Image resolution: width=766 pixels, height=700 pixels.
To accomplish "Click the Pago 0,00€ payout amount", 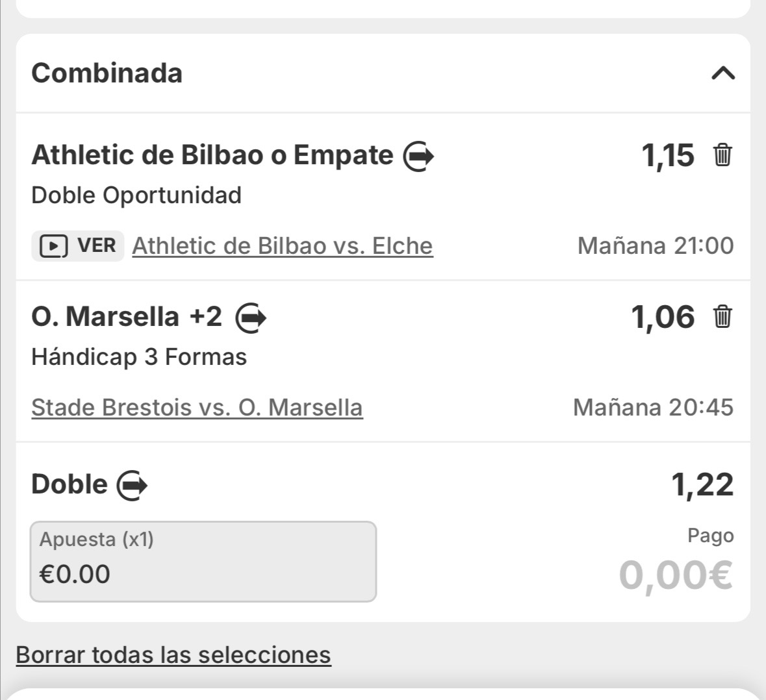I will [675, 575].
